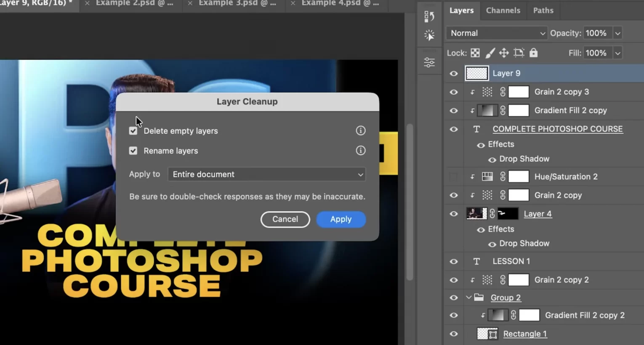Open the starburst panel icon below History
Viewport: 644px width, 345px height.
coord(429,35)
